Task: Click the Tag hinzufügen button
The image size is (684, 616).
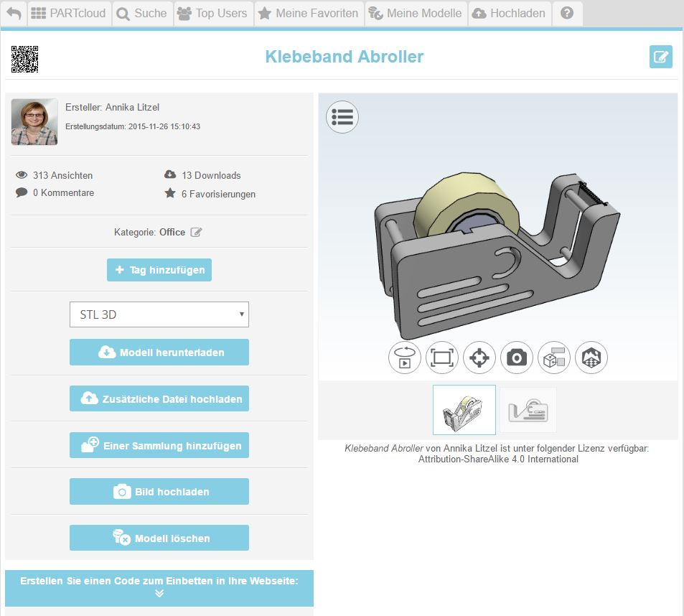Action: 159,270
